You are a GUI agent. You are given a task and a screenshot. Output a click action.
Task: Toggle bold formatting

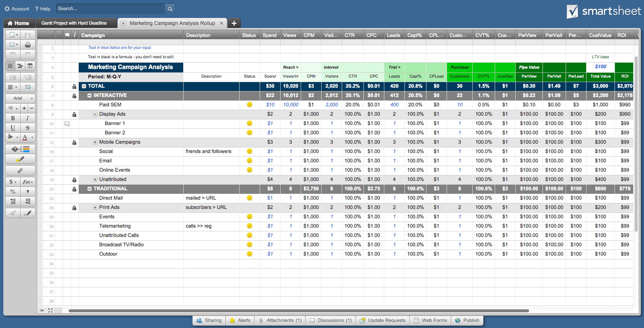point(13,118)
